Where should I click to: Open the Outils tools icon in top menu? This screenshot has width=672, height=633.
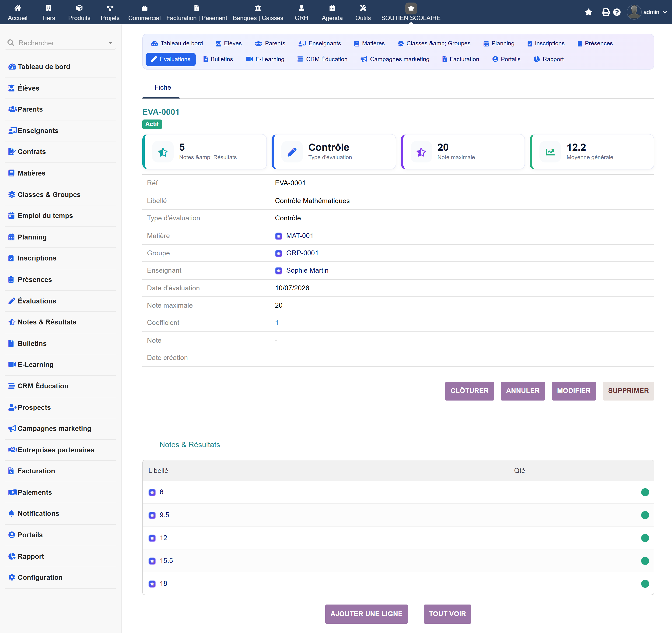coord(363,8)
